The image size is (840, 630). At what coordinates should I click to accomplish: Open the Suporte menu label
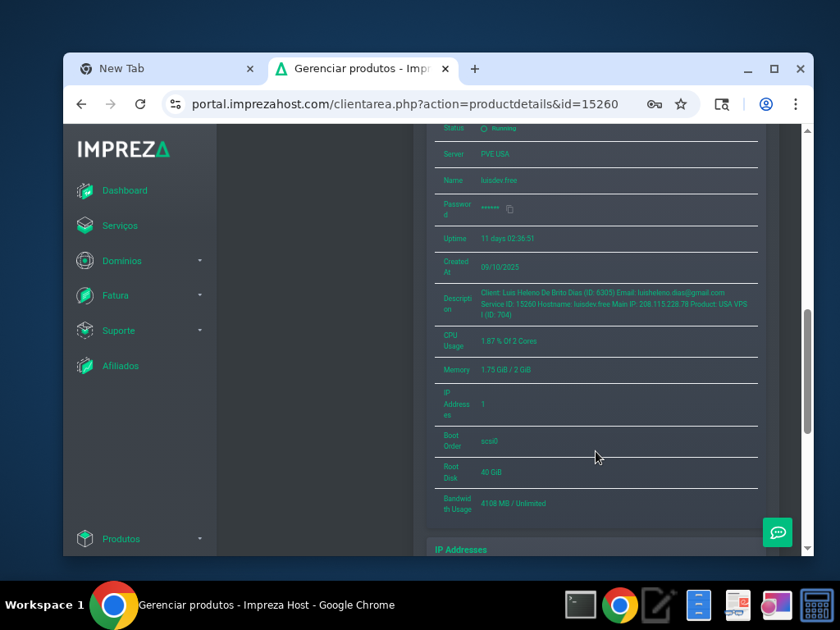coord(118,331)
